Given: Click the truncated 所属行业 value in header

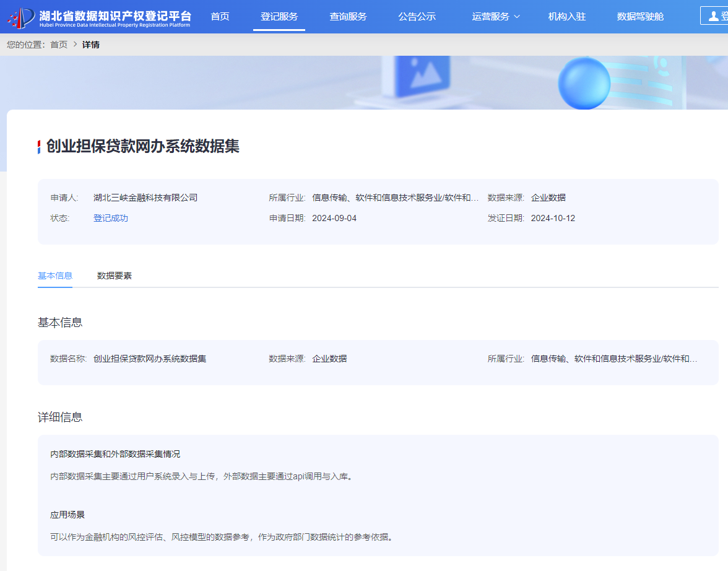Looking at the screenshot, I should tap(395, 198).
